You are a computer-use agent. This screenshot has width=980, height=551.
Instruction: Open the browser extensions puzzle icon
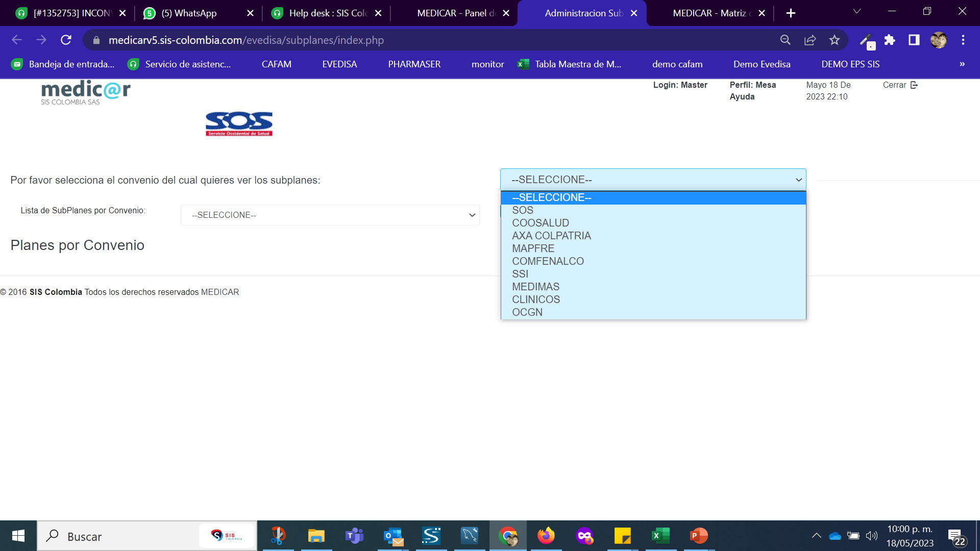tap(890, 40)
